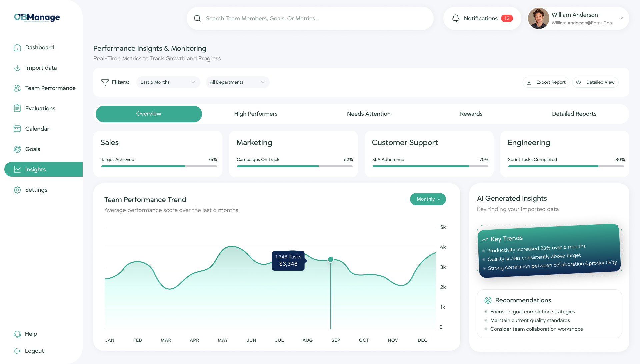Click the Evaluations clipboard icon
The height and width of the screenshot is (364, 640).
[x=17, y=108]
